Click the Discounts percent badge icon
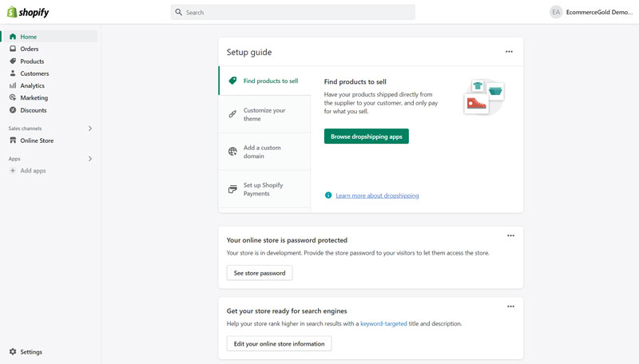 click(x=13, y=110)
